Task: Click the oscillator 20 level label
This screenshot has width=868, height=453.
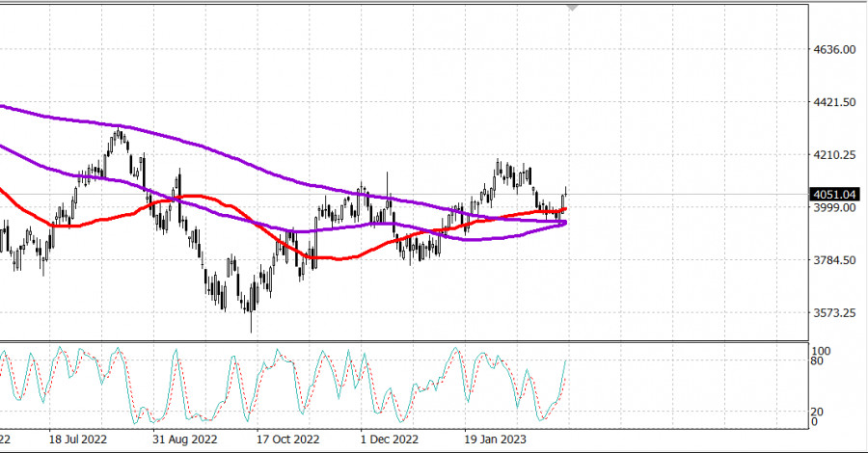Action: [816, 412]
